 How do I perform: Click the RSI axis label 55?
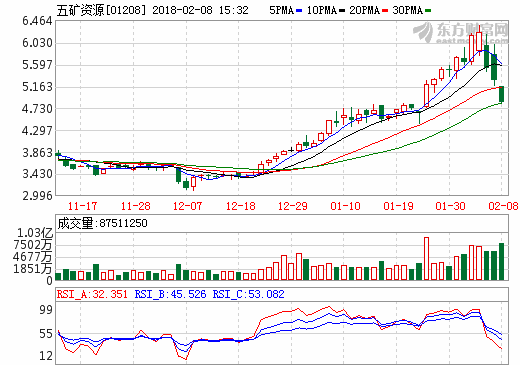pyautogui.click(x=46, y=334)
